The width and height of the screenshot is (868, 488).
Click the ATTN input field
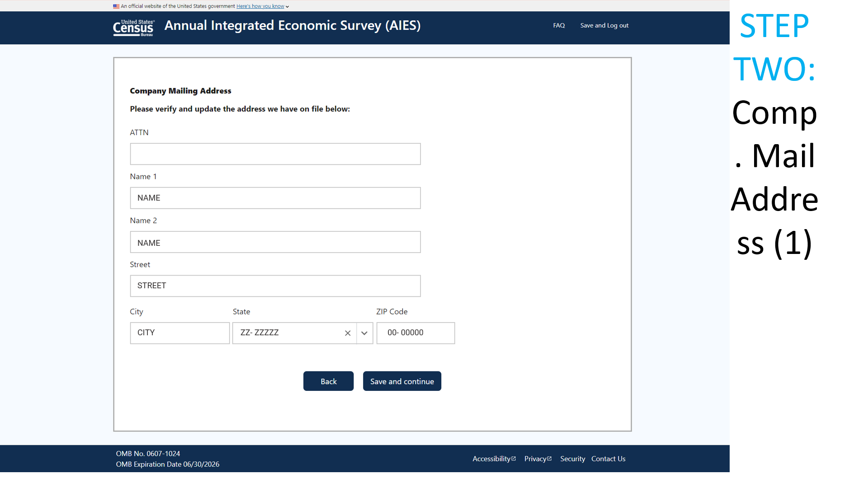tap(275, 154)
